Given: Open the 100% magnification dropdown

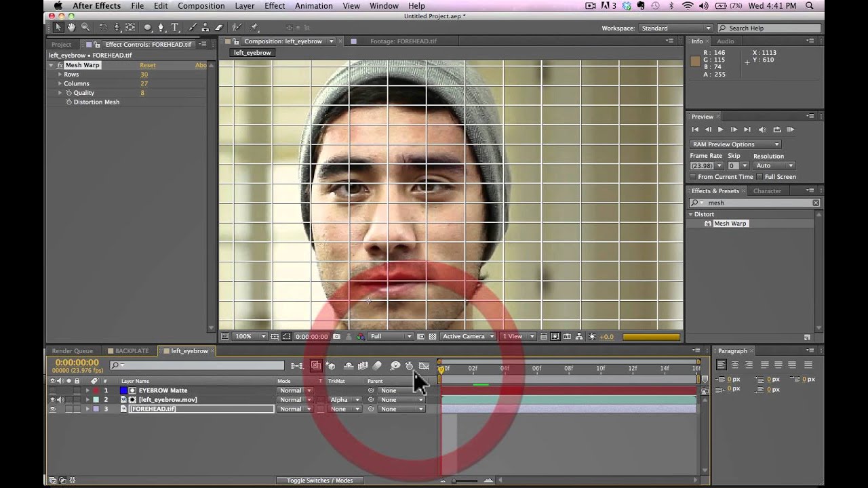Looking at the screenshot, I should tap(249, 336).
